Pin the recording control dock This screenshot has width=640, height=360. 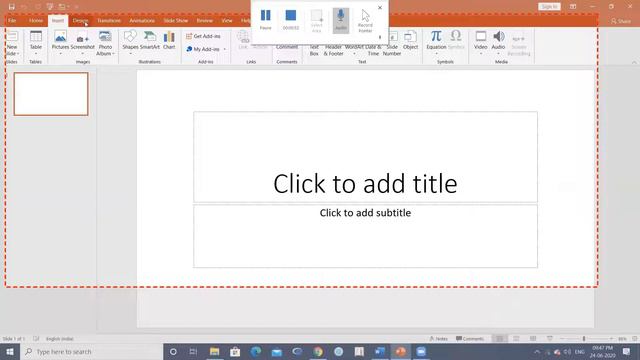click(380, 37)
